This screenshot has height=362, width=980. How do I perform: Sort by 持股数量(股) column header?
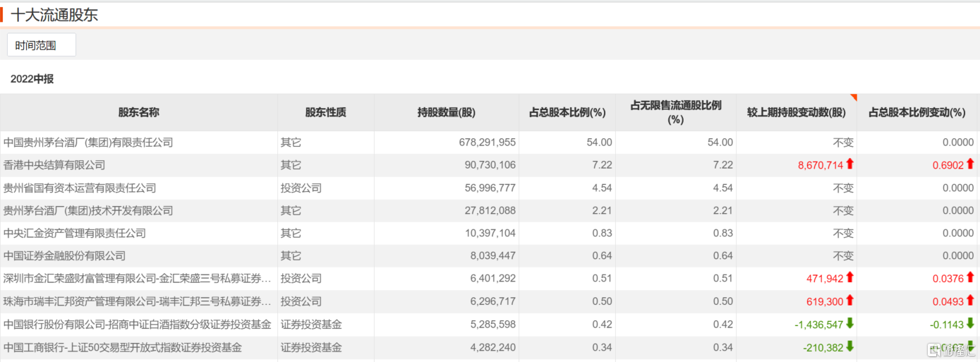click(x=446, y=112)
